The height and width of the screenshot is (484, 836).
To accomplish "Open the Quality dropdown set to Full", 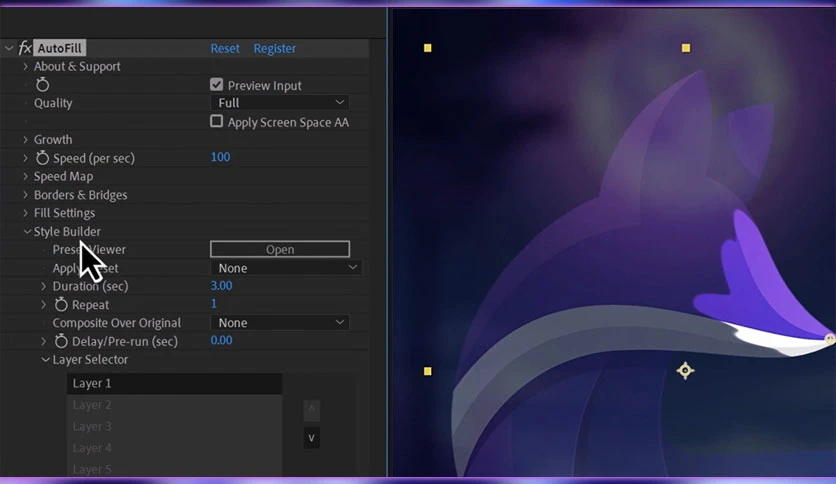I will click(280, 103).
